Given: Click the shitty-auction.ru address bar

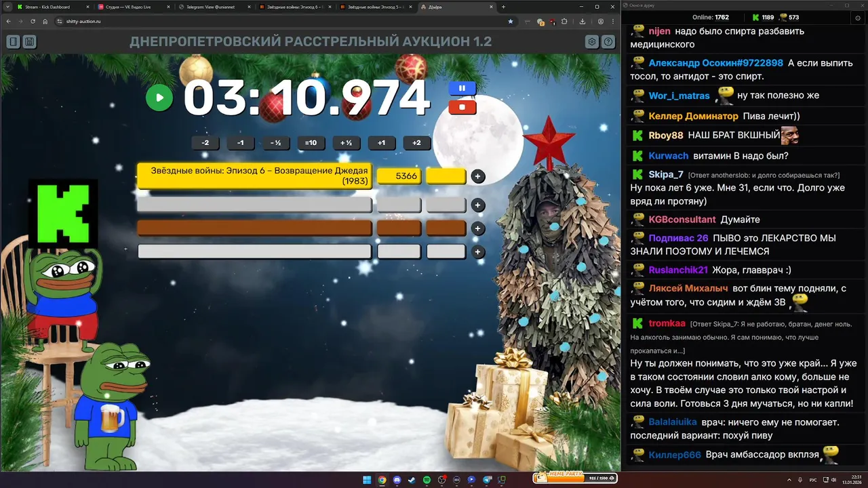Looking at the screenshot, I should point(285,21).
